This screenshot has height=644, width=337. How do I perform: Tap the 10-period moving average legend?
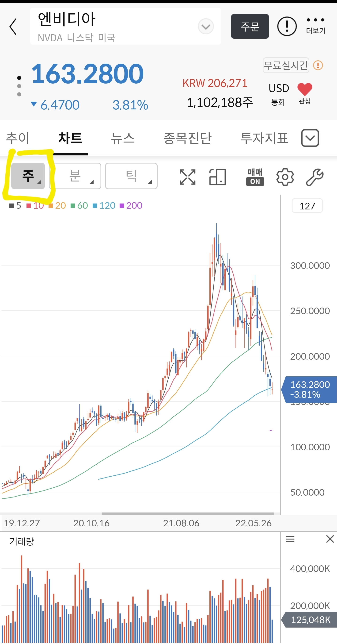(35, 205)
